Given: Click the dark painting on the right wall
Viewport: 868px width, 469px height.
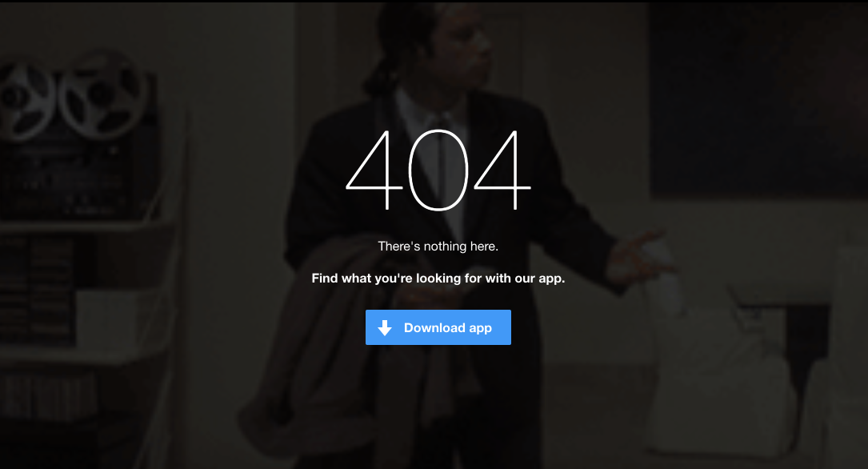Looking at the screenshot, I should [758, 100].
